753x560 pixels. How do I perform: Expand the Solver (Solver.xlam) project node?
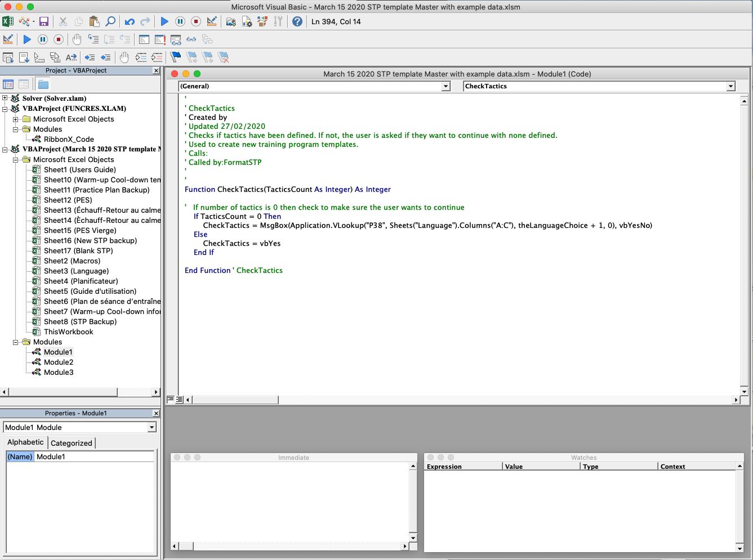point(5,98)
